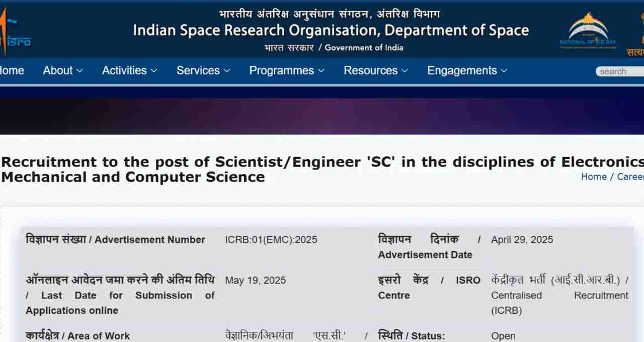Viewport: 644px width, 342px height.
Task: Focus the search input field
Action: click(620, 71)
